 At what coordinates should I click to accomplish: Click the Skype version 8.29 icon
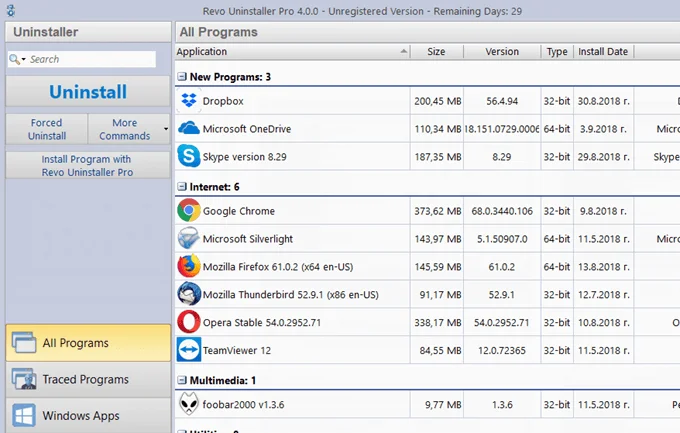pos(188,157)
